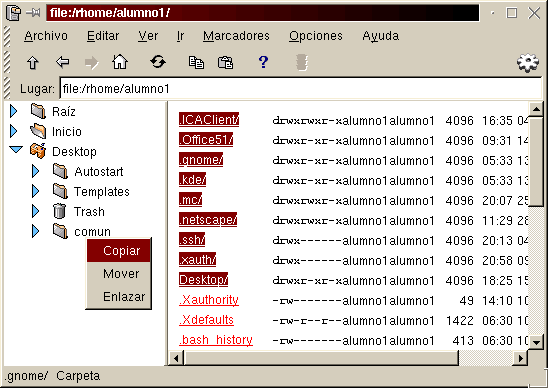Choose Copiar in the popup menu

(119, 251)
